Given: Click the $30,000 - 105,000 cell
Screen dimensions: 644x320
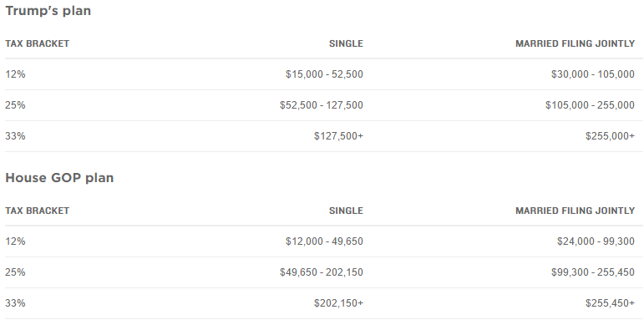Looking at the screenshot, I should tap(593, 74).
